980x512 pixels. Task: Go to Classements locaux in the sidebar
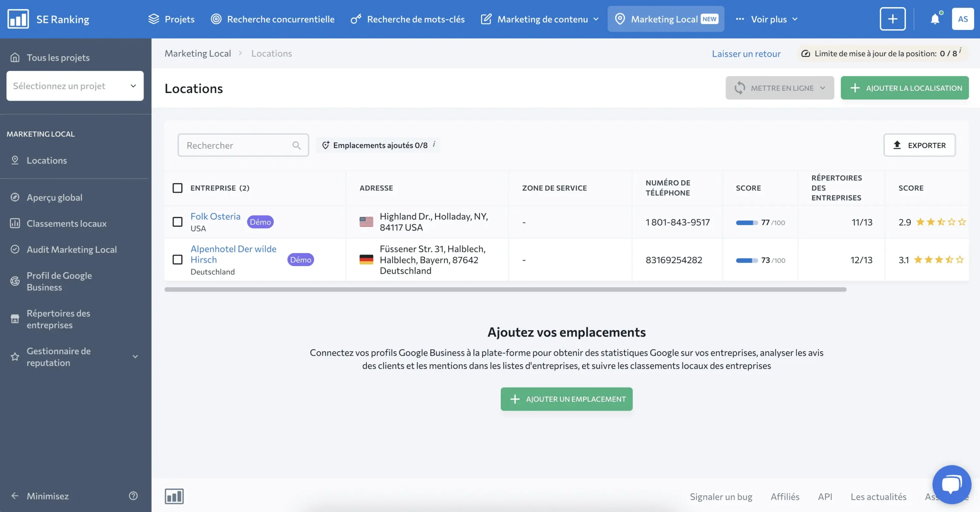click(67, 223)
